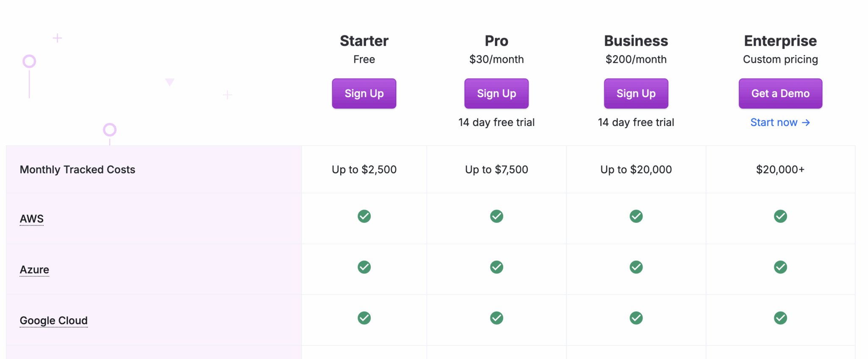Viewport: 868px width, 359px height.
Task: Click the Monthly Tracked Costs row label
Action: 77,169
